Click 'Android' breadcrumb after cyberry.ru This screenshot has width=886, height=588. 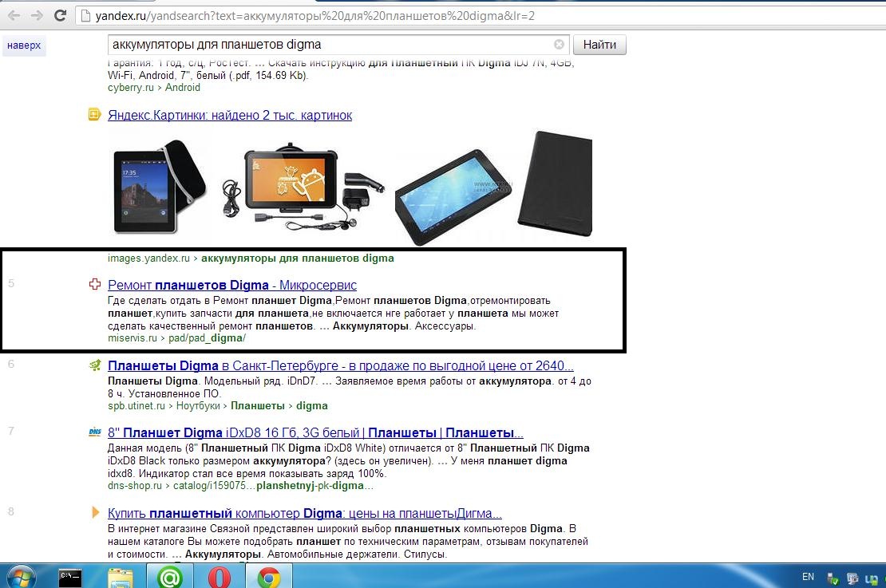coord(183,88)
